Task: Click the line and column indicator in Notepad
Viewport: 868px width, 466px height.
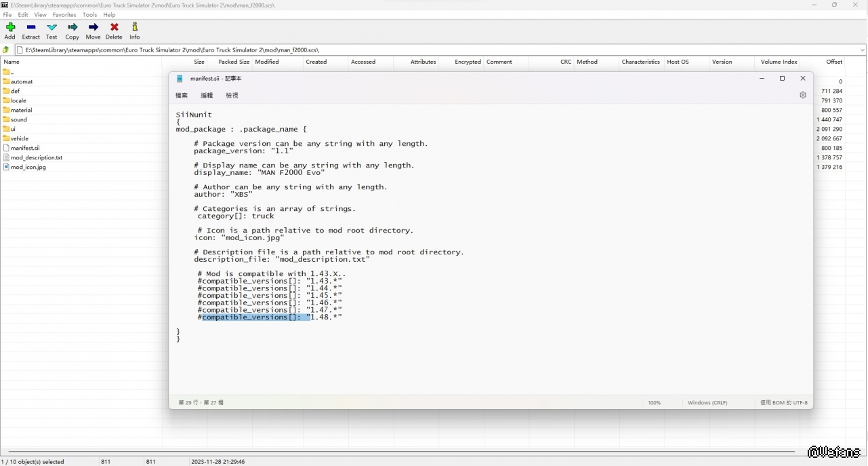Action: click(x=201, y=403)
